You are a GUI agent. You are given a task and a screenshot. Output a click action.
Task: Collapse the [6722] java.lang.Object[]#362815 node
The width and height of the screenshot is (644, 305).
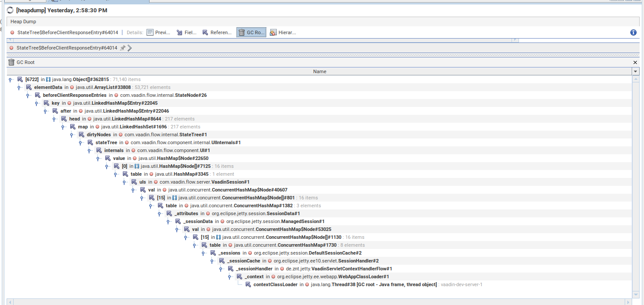10,79
